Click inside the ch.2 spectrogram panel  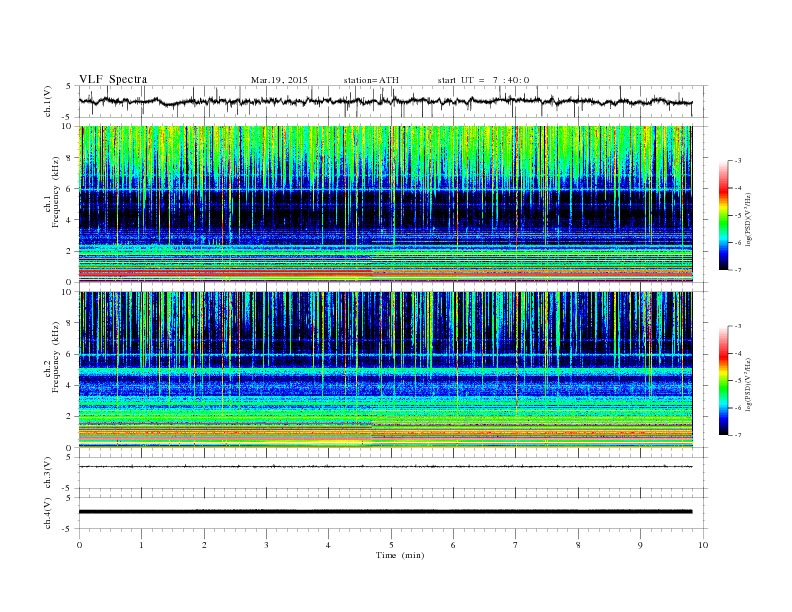(385, 370)
